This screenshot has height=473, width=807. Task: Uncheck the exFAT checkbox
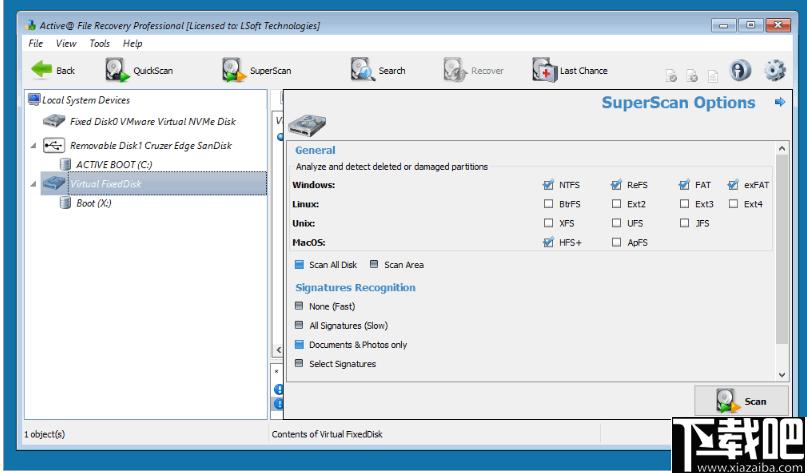[x=733, y=185]
